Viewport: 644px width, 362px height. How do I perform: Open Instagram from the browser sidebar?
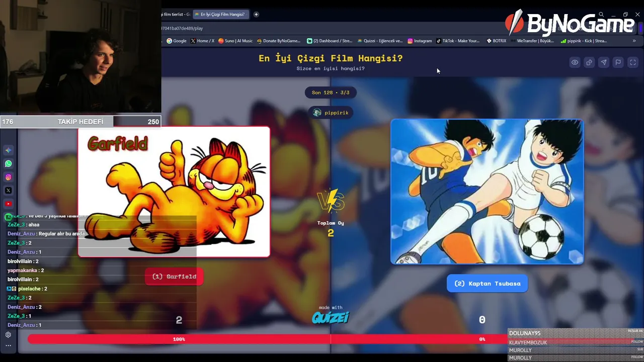[8, 177]
